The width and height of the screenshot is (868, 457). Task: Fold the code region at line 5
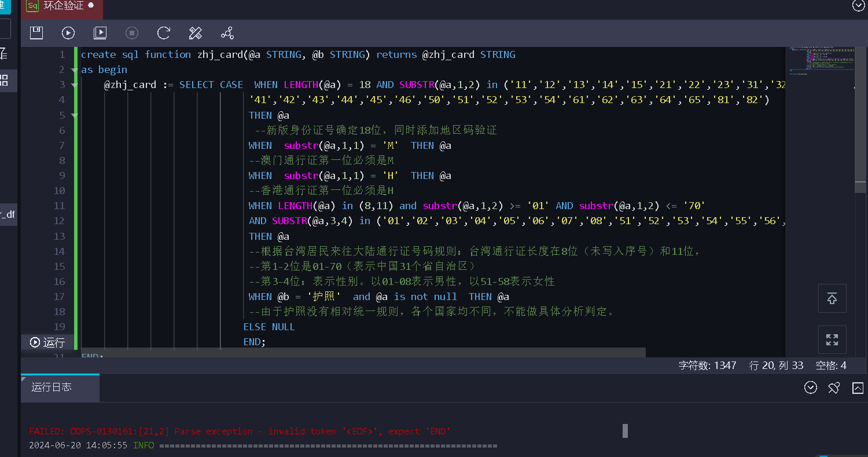coord(74,115)
